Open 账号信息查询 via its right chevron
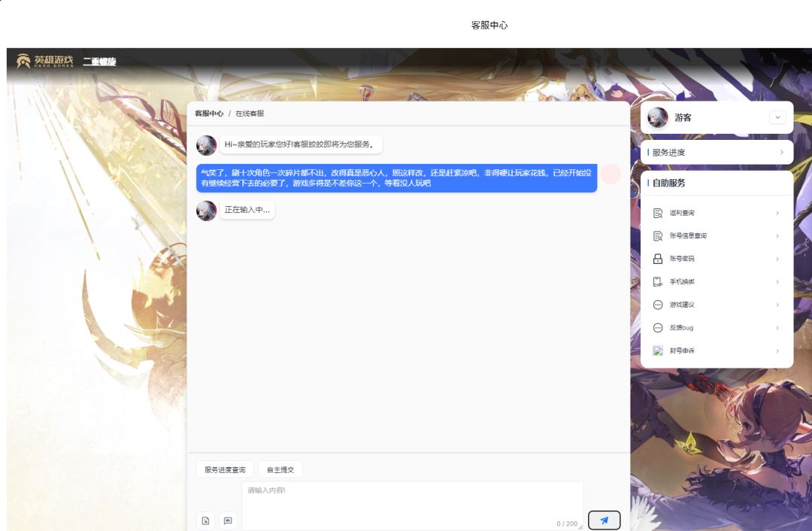The width and height of the screenshot is (812, 531). [x=777, y=235]
